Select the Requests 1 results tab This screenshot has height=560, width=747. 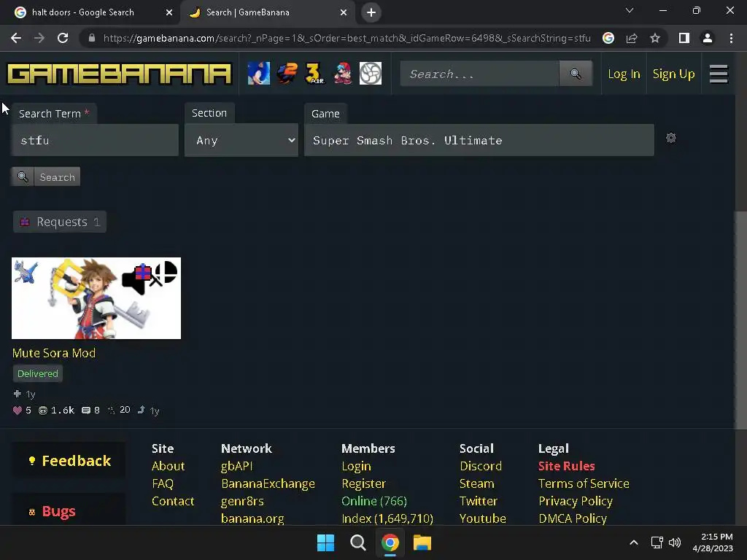pos(60,222)
